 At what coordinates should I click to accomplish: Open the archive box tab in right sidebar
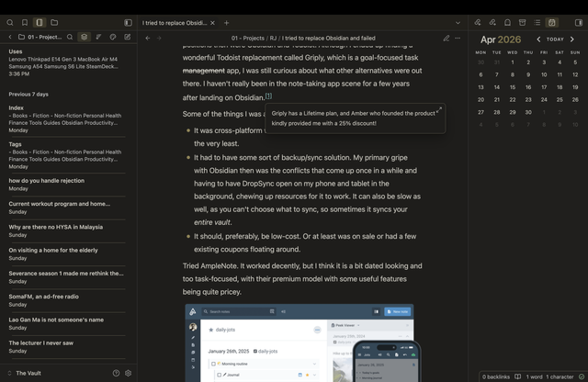click(522, 23)
